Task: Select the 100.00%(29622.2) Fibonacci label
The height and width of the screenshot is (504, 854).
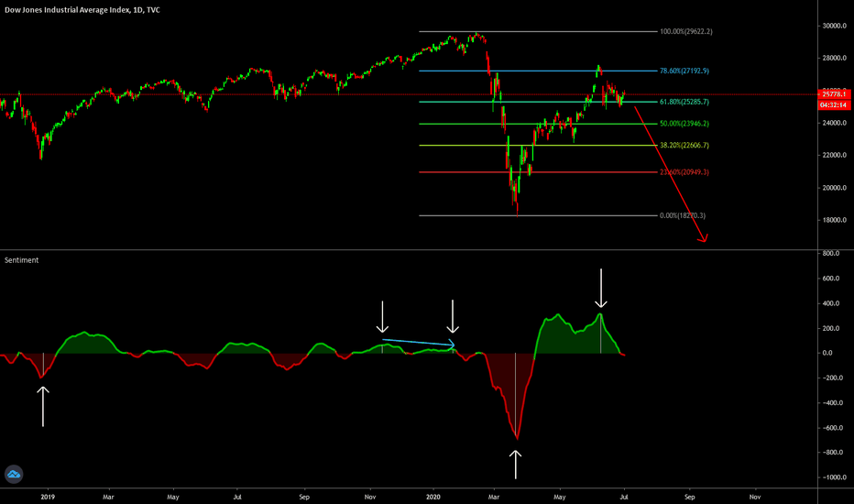Action: 685,31
